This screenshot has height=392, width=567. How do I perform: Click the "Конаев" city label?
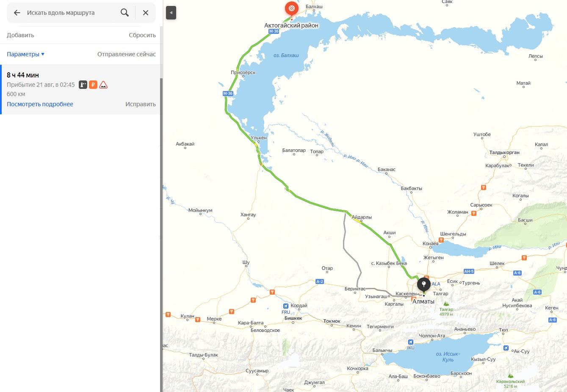pos(431,244)
